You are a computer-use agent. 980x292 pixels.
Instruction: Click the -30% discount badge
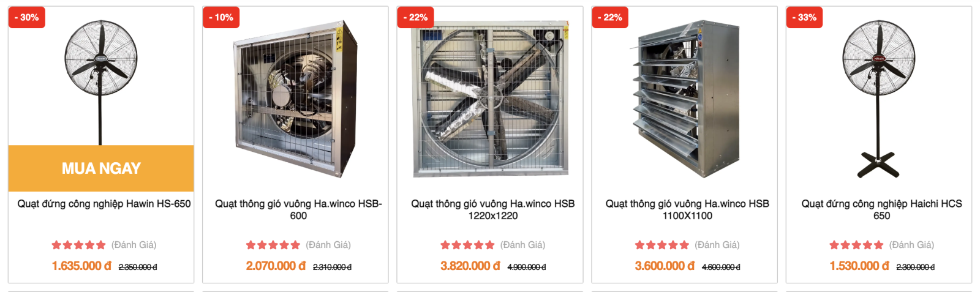pyautogui.click(x=26, y=18)
